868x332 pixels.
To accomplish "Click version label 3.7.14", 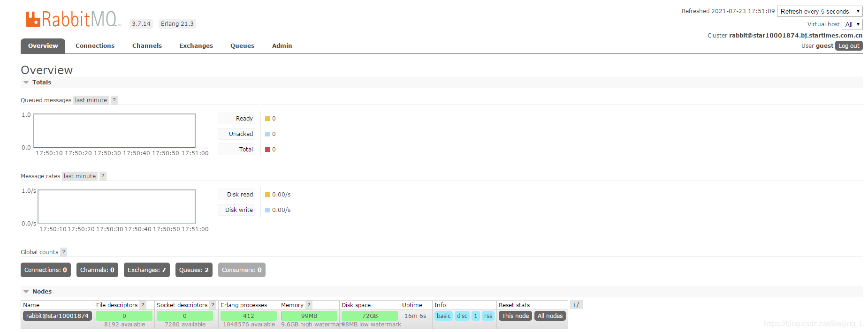I will tap(141, 23).
